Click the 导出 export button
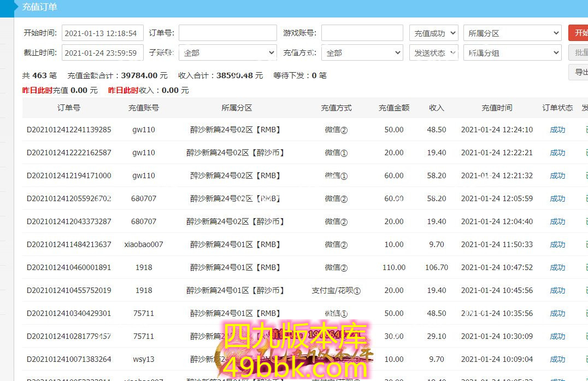Image resolution: width=588 pixels, height=381 pixels. point(579,72)
